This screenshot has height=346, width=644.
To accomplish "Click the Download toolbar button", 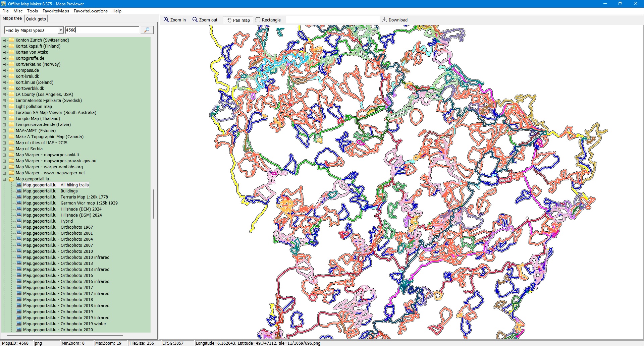I will (395, 20).
